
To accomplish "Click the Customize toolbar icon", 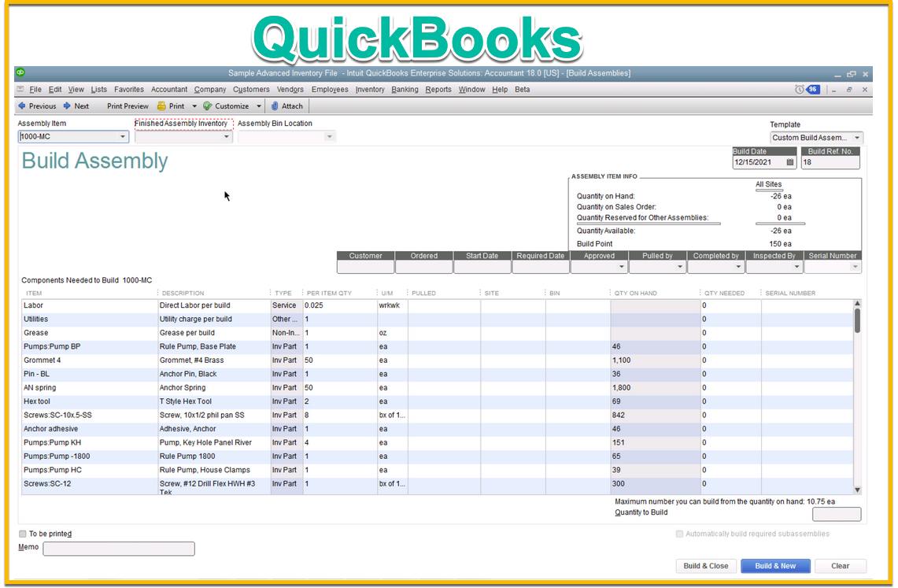I will coord(207,106).
